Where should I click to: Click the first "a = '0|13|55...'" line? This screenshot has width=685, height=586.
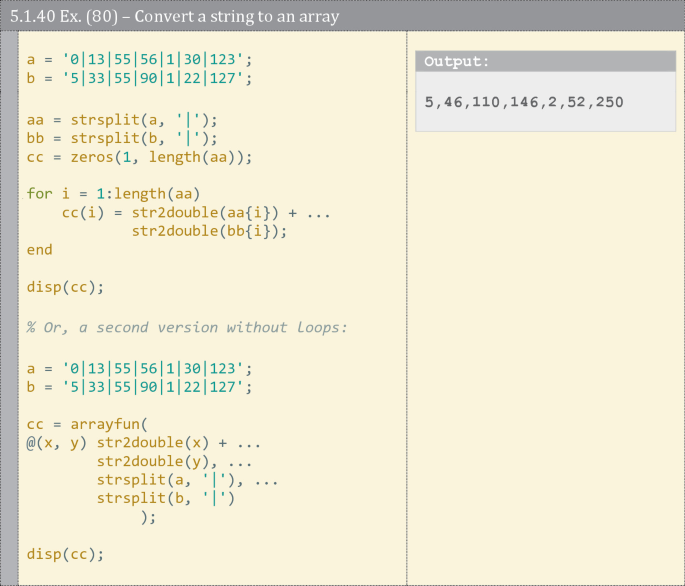[x=139, y=60]
